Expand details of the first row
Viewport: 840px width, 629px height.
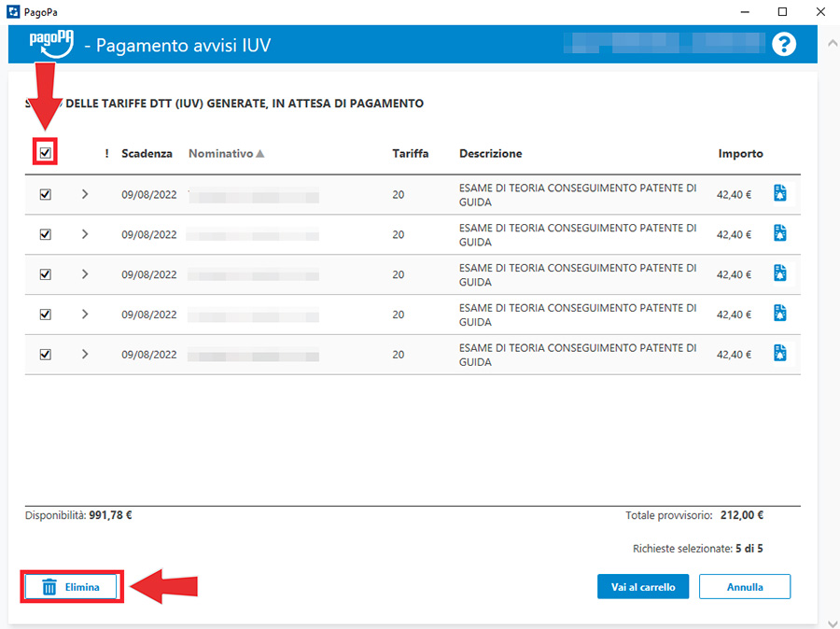85,194
